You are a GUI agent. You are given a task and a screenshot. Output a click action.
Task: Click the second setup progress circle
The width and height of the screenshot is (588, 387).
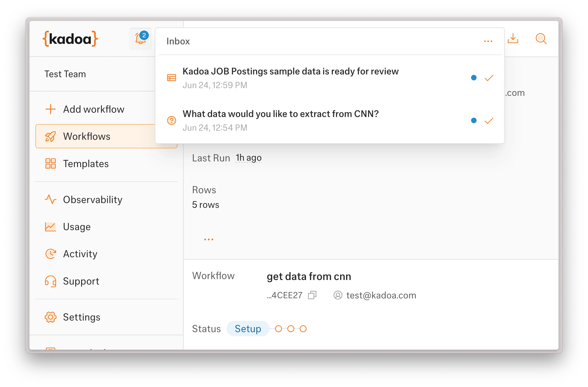291,329
